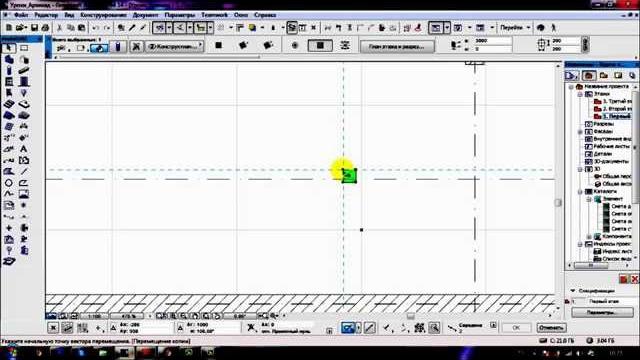
Task: Click the Параметры button in navigator
Action: [602, 312]
